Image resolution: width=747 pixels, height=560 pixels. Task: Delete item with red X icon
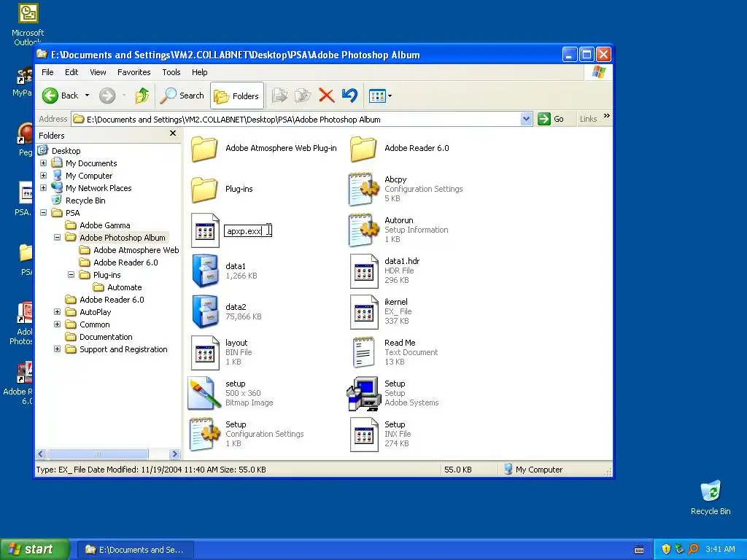pyautogui.click(x=326, y=96)
